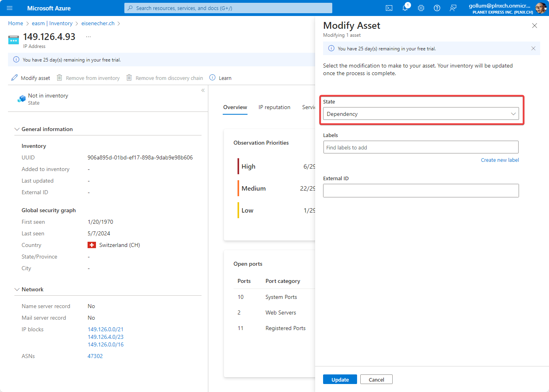The image size is (549, 392).
Task: Select the Overview tab
Action: coord(235,107)
